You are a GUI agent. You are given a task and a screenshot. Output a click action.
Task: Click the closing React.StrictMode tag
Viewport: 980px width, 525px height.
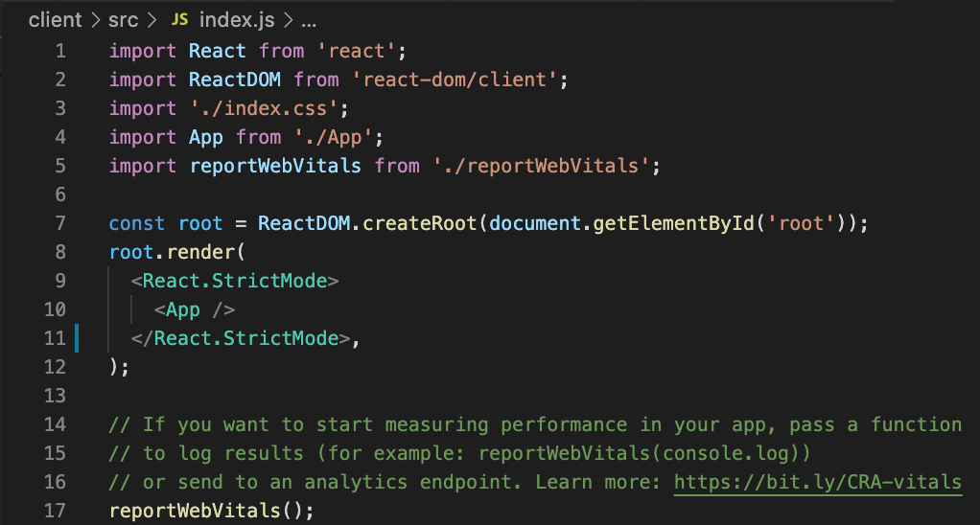[x=241, y=338]
